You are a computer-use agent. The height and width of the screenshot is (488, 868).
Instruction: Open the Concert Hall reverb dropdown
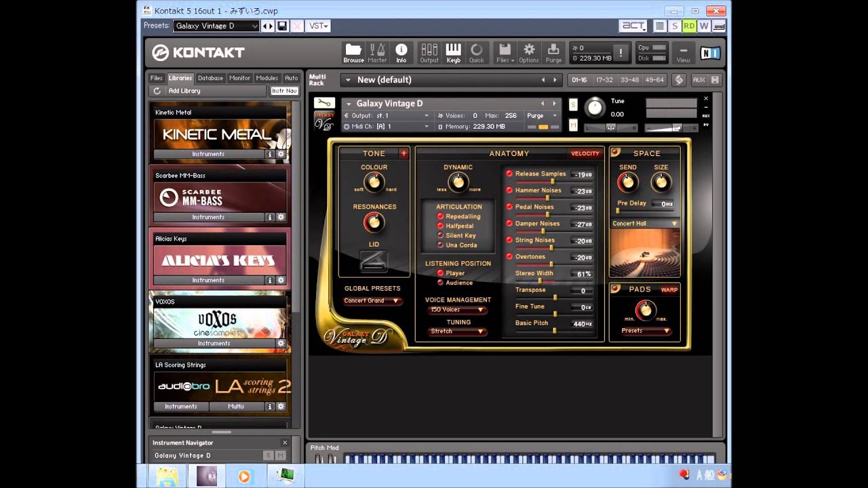coord(645,224)
